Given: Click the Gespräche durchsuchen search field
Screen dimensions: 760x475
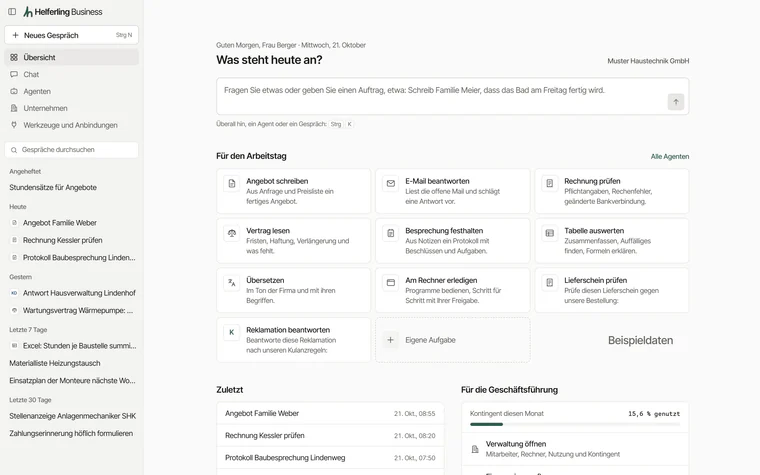Looking at the screenshot, I should click(x=72, y=150).
